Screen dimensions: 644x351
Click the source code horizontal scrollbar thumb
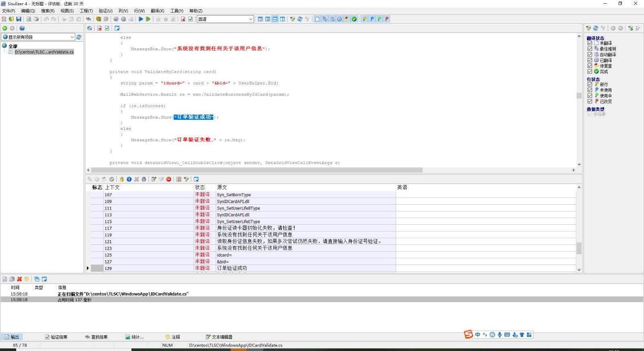coord(257,170)
